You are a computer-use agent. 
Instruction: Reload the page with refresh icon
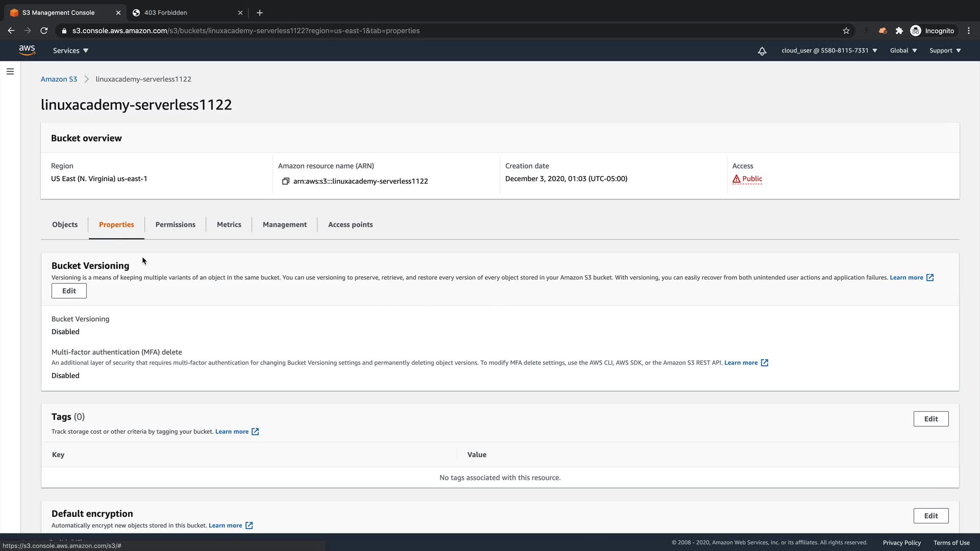(x=44, y=31)
